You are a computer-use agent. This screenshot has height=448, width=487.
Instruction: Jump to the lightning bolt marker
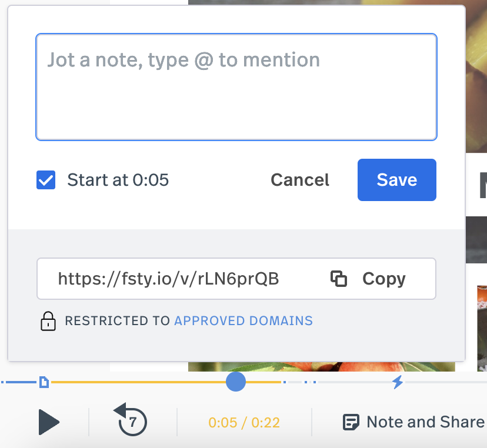click(x=398, y=382)
